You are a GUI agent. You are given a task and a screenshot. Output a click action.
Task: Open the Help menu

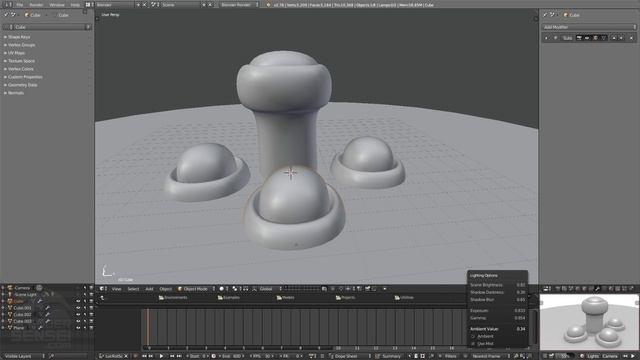click(75, 5)
